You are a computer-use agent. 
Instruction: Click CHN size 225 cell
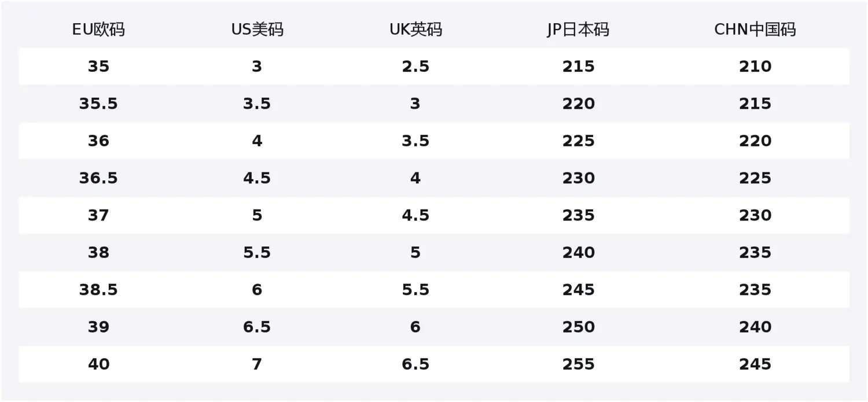755,178
